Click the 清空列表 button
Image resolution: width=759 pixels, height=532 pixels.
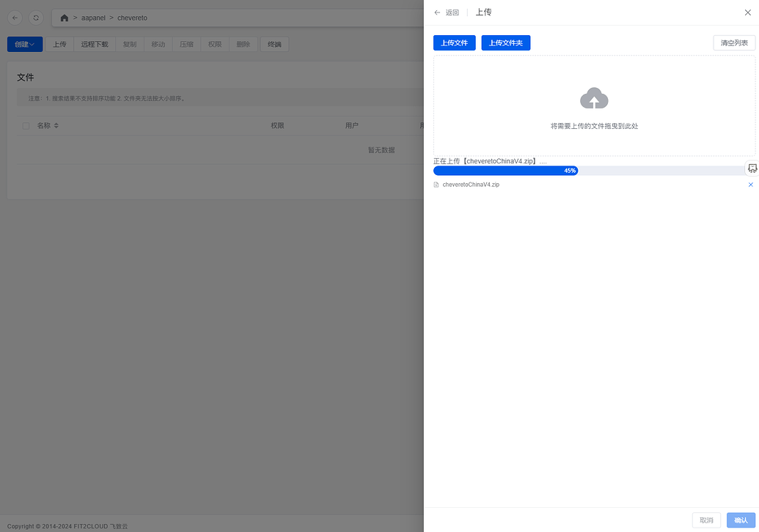(734, 43)
